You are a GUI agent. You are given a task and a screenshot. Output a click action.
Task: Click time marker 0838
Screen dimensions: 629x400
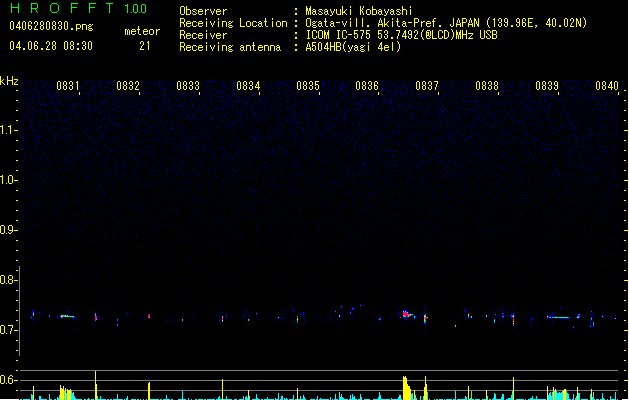487,86
